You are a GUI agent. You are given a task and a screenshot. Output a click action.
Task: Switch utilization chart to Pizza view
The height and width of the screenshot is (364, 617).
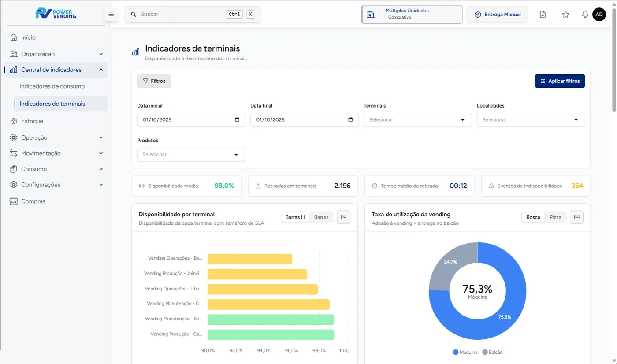[x=555, y=217]
